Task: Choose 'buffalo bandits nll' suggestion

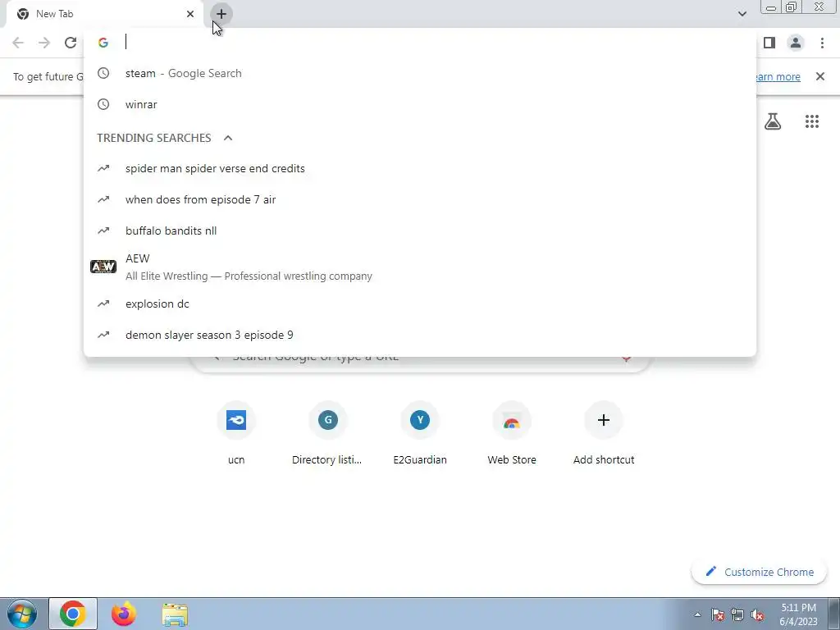Action: click(420, 231)
